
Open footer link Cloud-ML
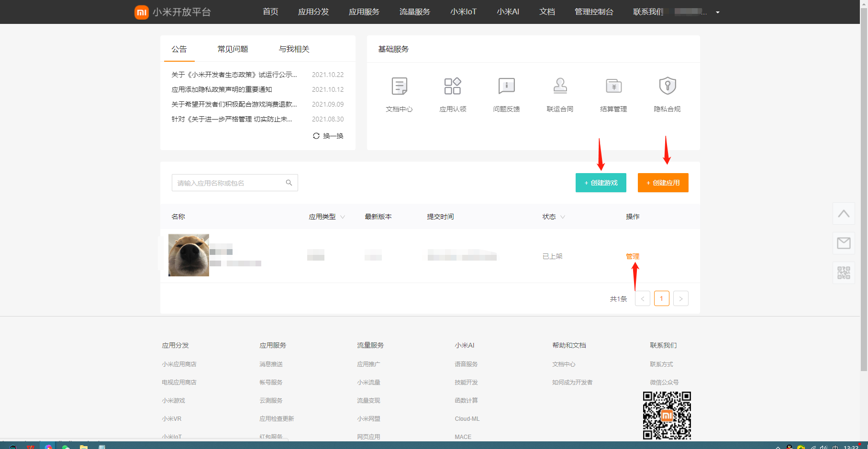tap(467, 419)
